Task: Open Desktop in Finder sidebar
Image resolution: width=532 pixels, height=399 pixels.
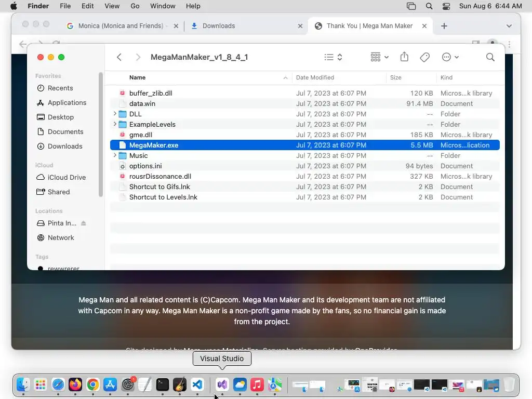Action: pos(55,117)
